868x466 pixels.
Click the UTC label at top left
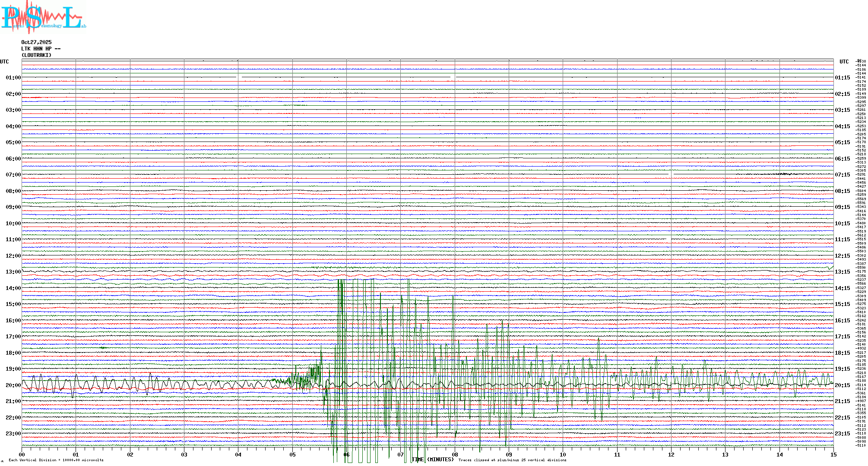4,62
